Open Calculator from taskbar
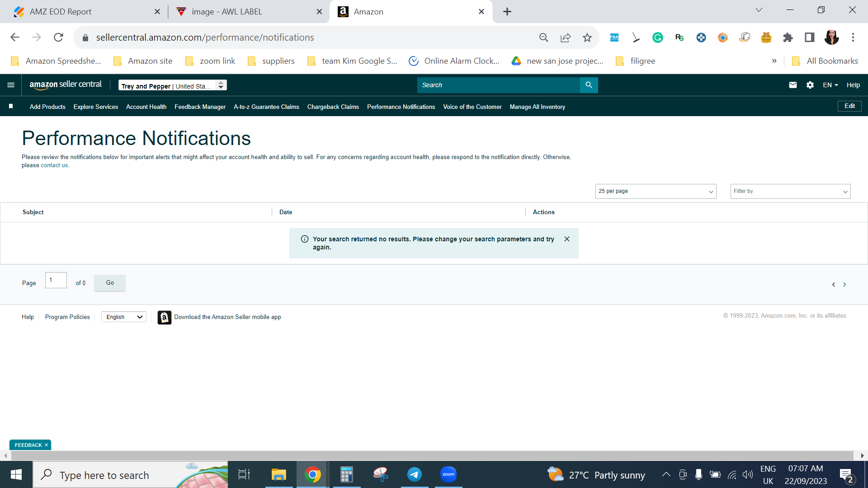 [x=347, y=474]
